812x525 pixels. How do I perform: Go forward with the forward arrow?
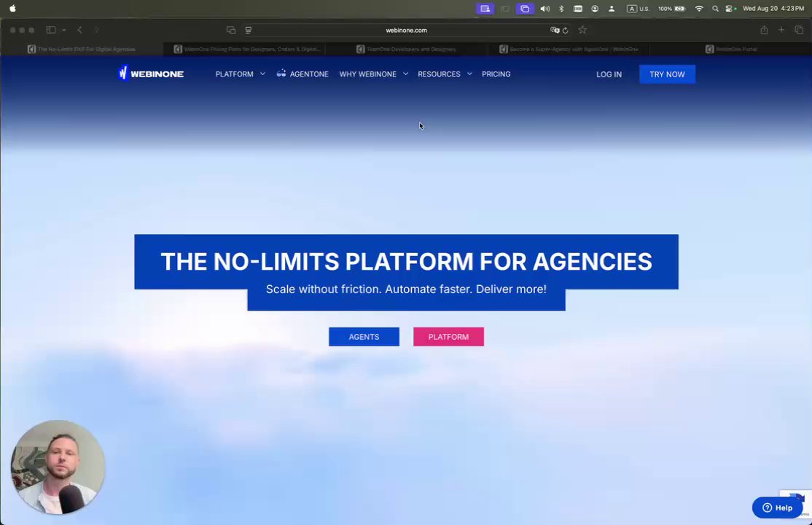(x=97, y=30)
